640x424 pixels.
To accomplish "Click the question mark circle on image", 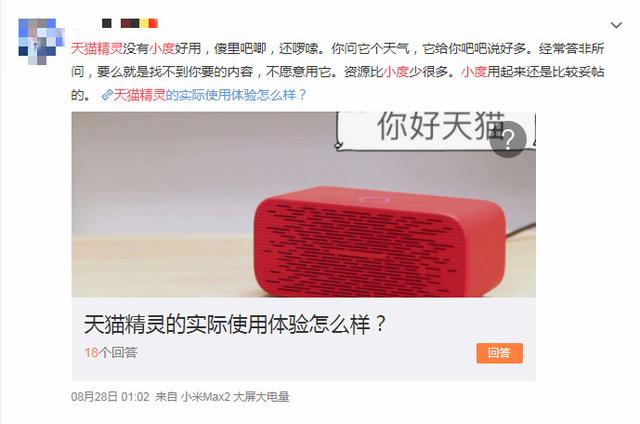I will (x=508, y=139).
